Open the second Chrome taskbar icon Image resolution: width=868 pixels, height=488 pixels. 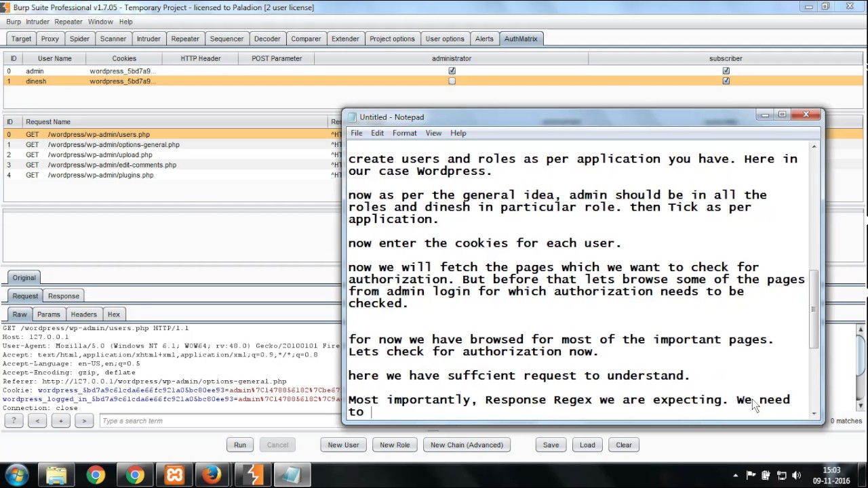(135, 475)
